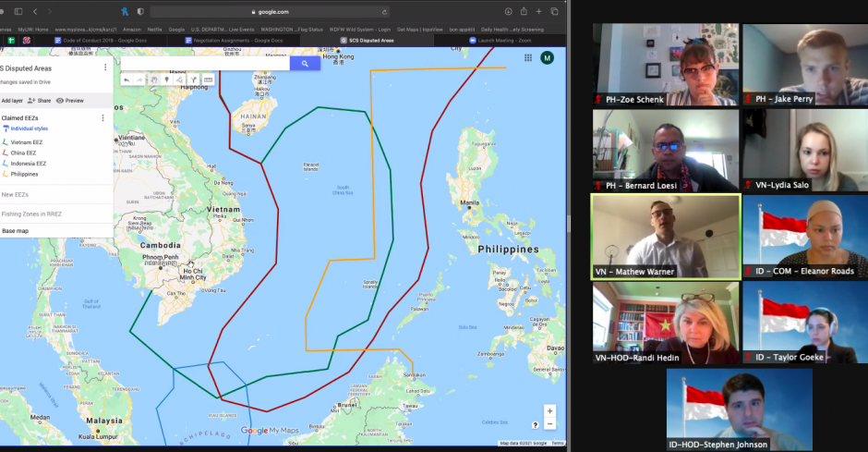
Task: Click the google.com address bar
Action: click(271, 12)
